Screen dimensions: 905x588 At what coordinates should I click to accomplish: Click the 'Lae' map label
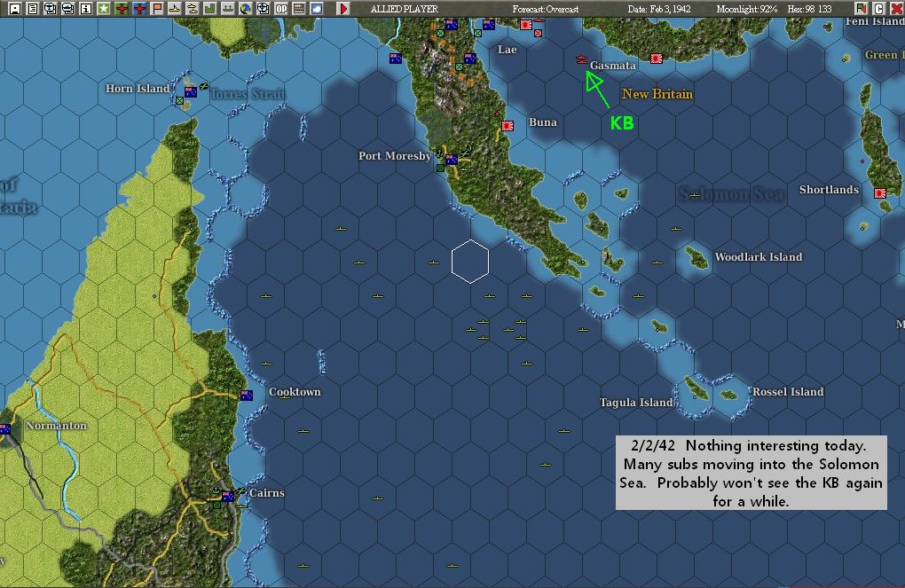point(508,50)
